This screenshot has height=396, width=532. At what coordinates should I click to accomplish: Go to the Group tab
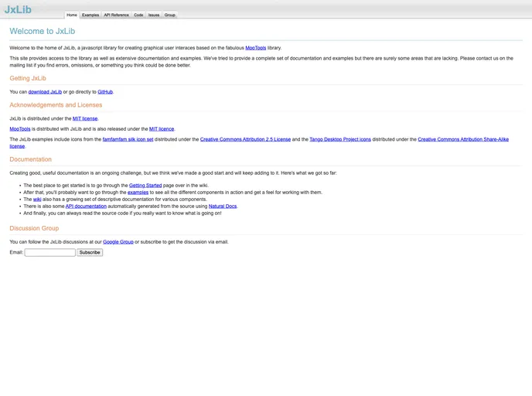(170, 15)
